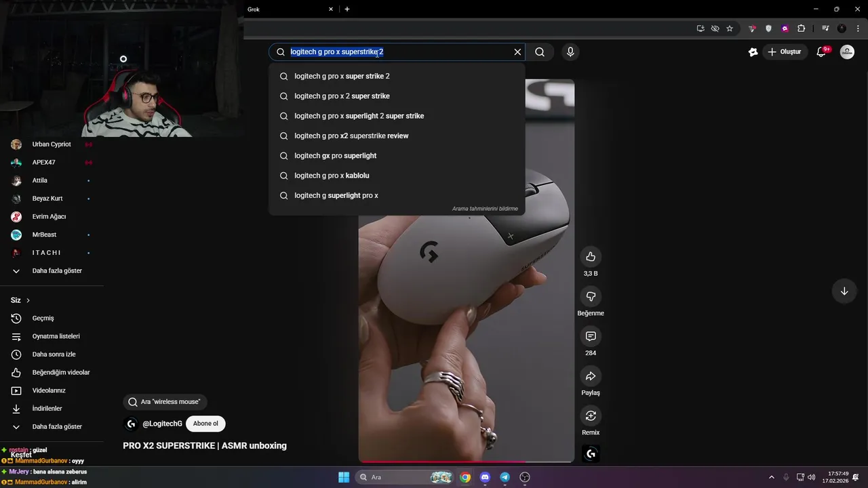
Task: Select suggestion 'logitech gx pro superlight'
Action: tap(397, 156)
